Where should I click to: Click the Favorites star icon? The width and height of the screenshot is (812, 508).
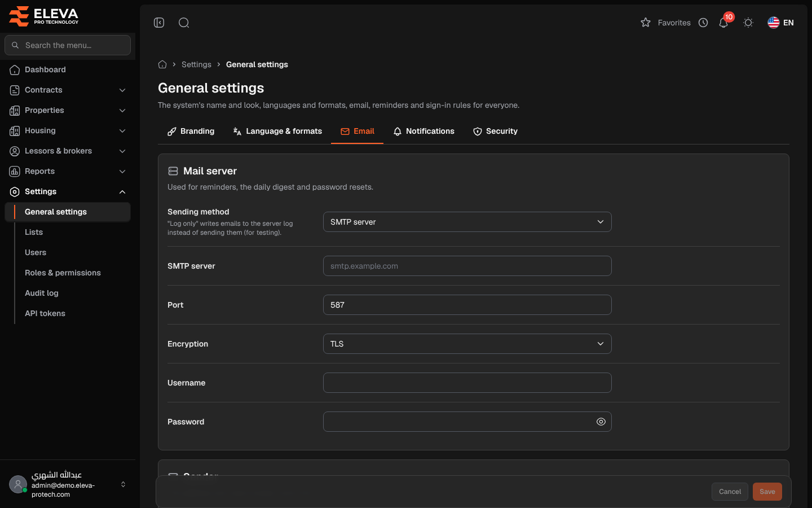tap(646, 23)
